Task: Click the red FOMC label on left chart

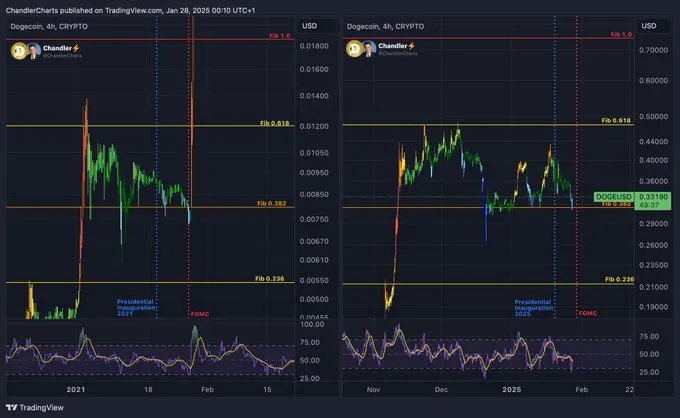Action: (x=203, y=314)
